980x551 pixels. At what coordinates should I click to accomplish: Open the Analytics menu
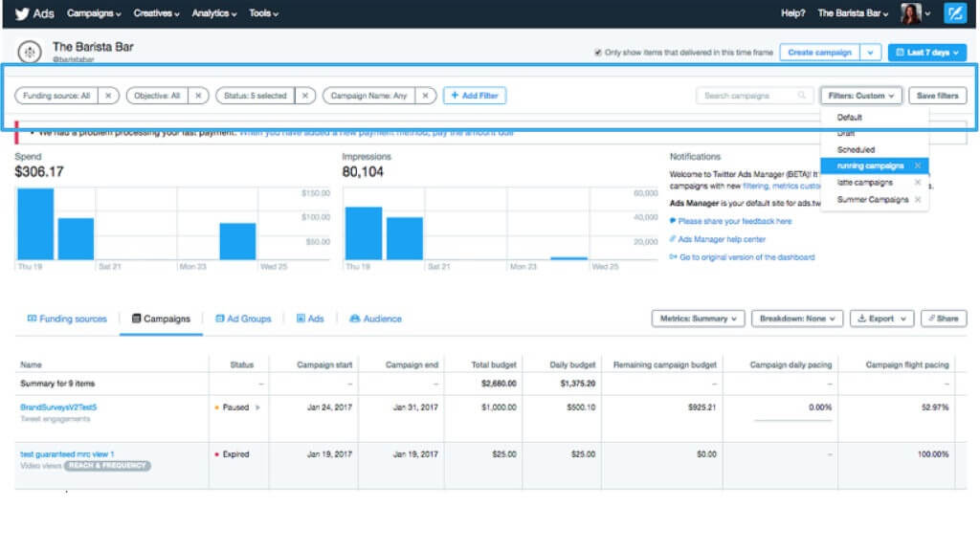(x=213, y=13)
